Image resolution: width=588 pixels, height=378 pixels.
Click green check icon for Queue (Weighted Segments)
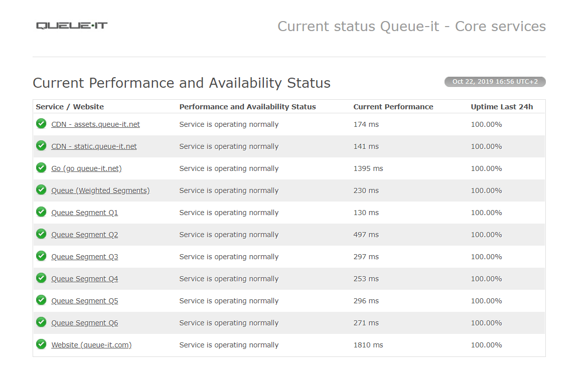tap(41, 190)
